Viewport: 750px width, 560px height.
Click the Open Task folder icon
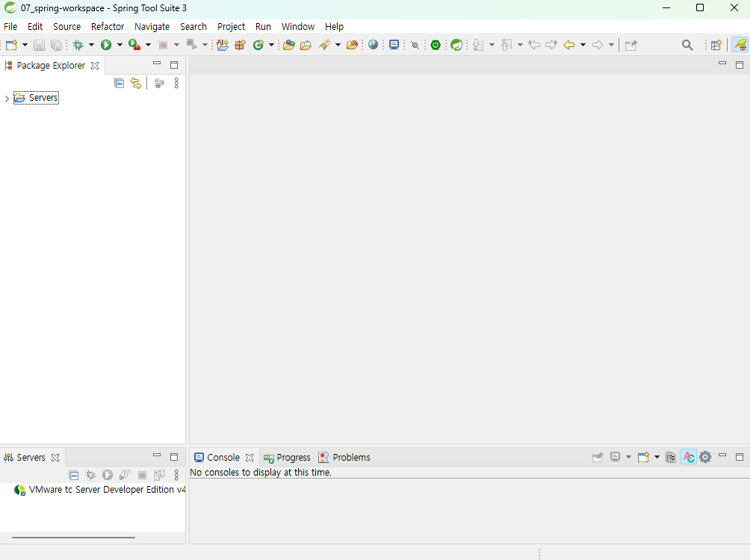(x=306, y=45)
